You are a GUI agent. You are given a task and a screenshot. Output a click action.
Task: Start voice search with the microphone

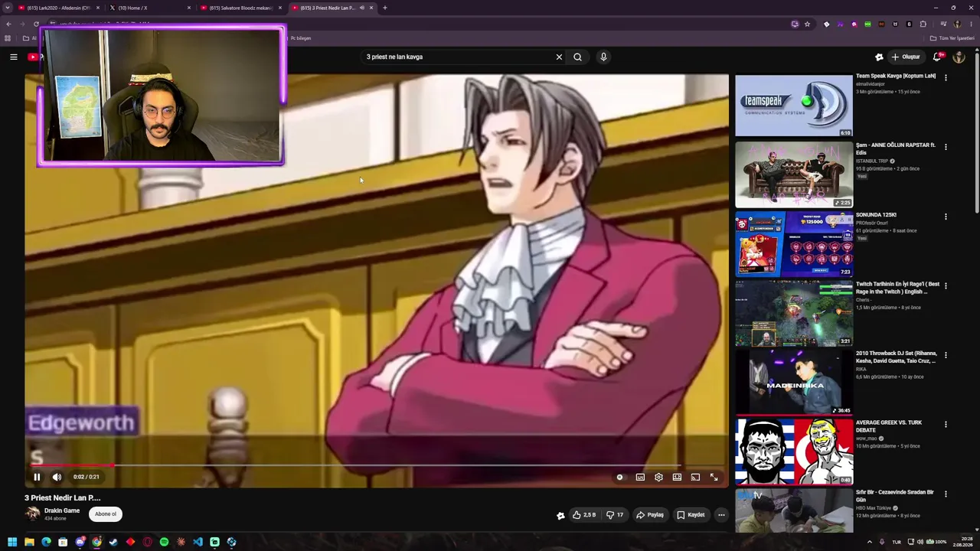point(603,57)
